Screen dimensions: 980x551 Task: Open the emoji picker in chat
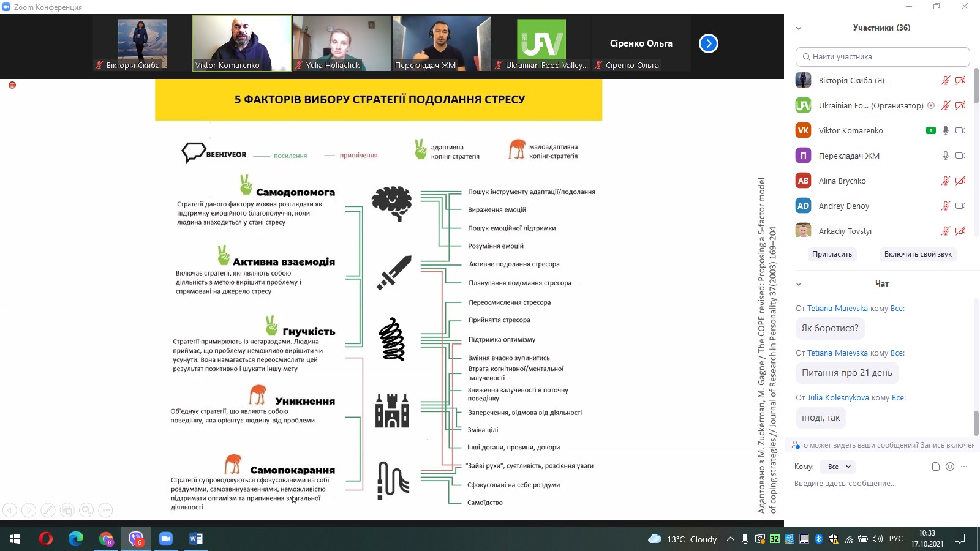click(x=950, y=467)
